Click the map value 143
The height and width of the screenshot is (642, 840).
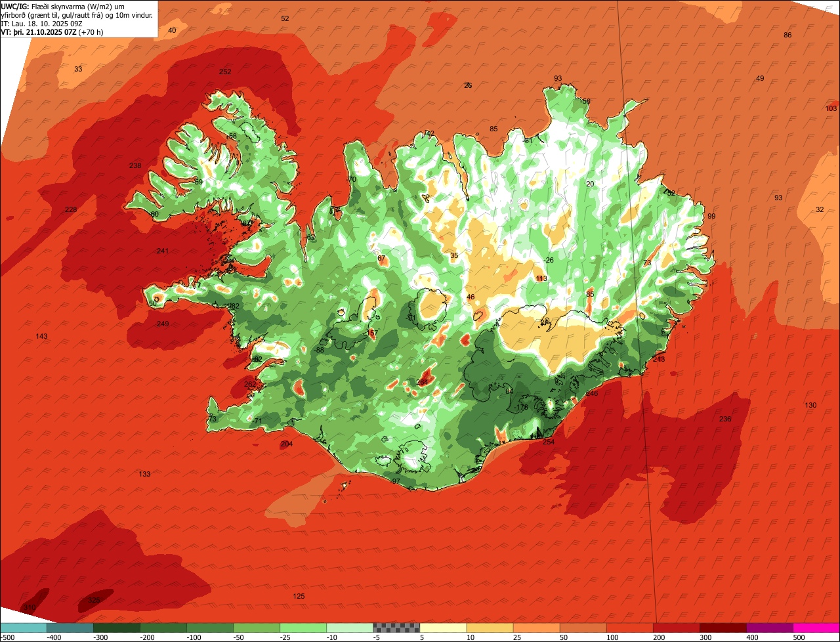(x=41, y=336)
